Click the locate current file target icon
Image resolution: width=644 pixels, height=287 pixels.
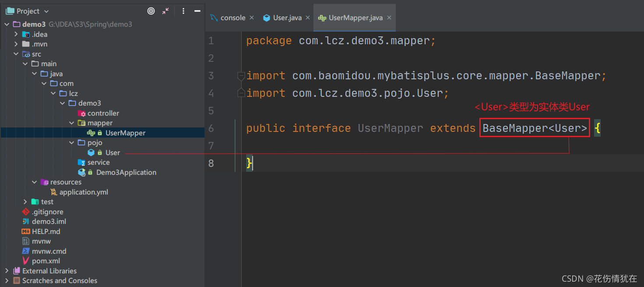(151, 11)
